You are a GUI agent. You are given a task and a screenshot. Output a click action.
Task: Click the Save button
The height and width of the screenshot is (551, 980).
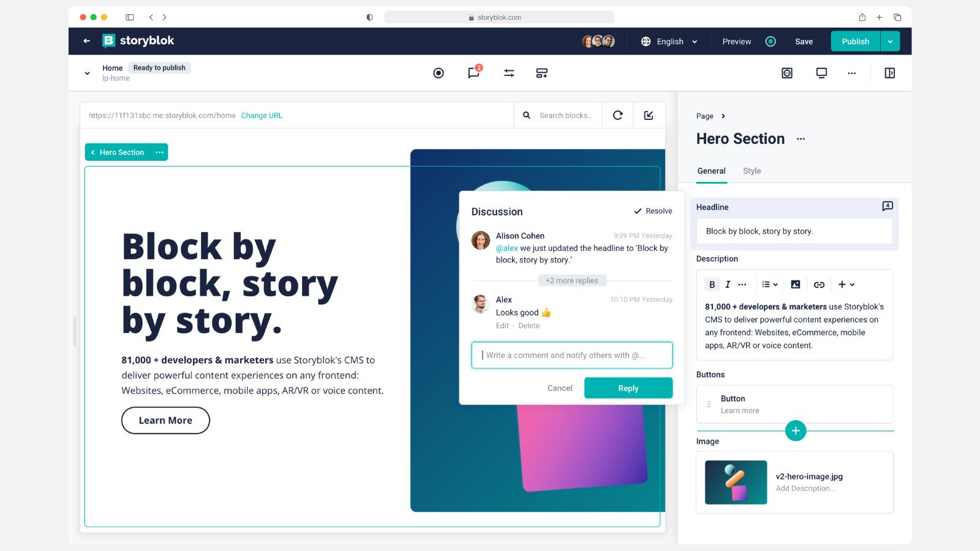point(804,42)
